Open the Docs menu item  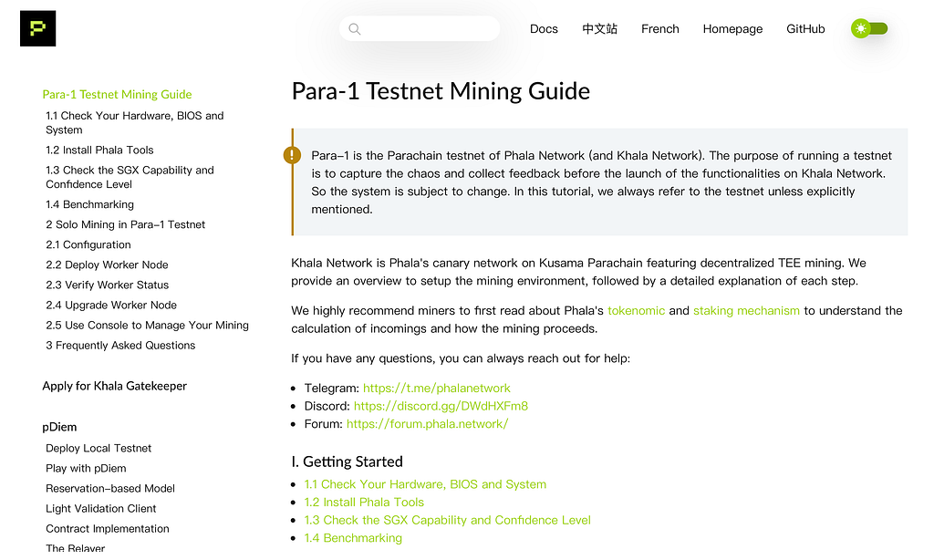click(x=544, y=29)
